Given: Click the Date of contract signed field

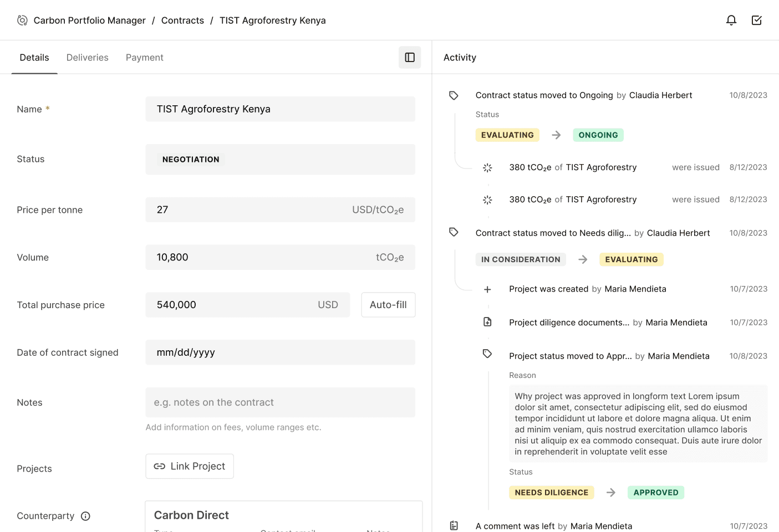Looking at the screenshot, I should click(x=281, y=352).
